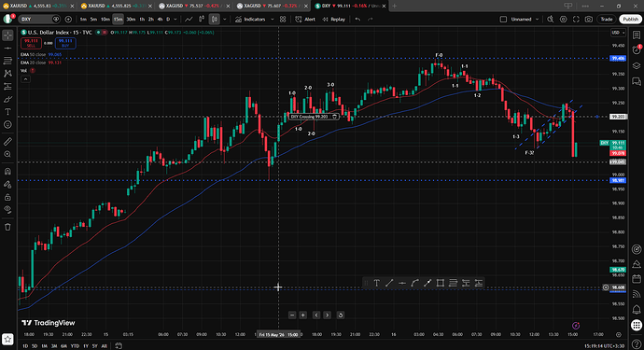
Task: Click the redo arrow
Action: click(370, 20)
